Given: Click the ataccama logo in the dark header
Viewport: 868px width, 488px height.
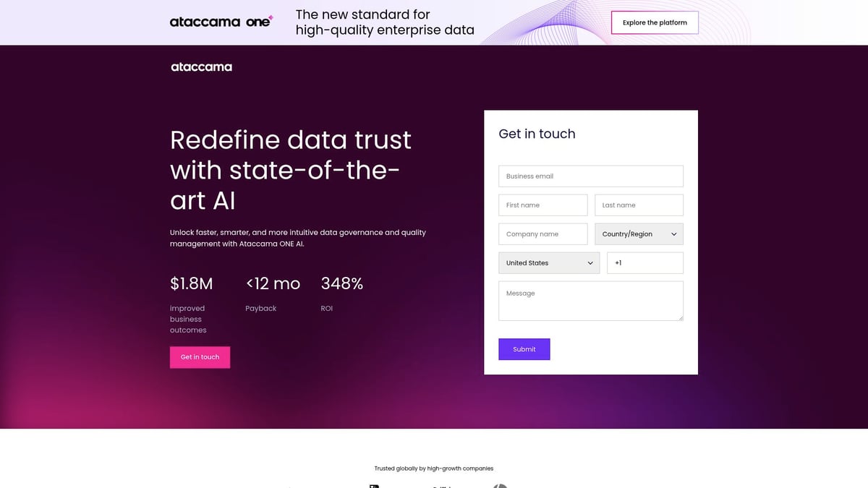Looking at the screenshot, I should pos(201,67).
